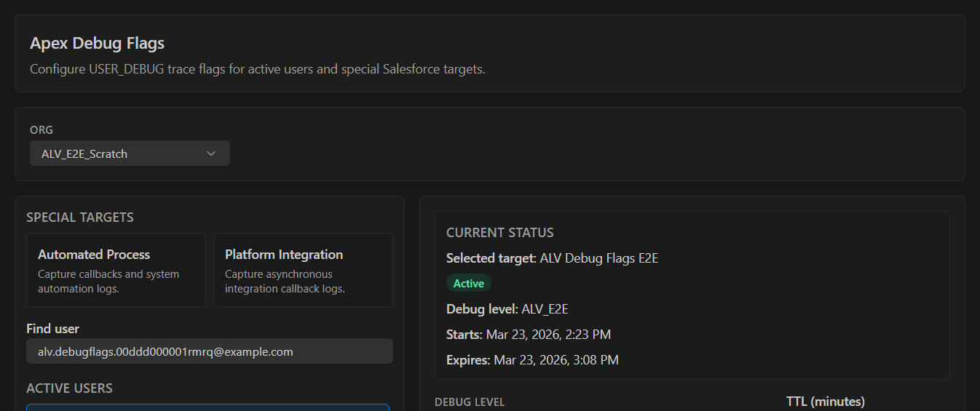Click the green Active status badge
980x411 pixels.
point(469,284)
